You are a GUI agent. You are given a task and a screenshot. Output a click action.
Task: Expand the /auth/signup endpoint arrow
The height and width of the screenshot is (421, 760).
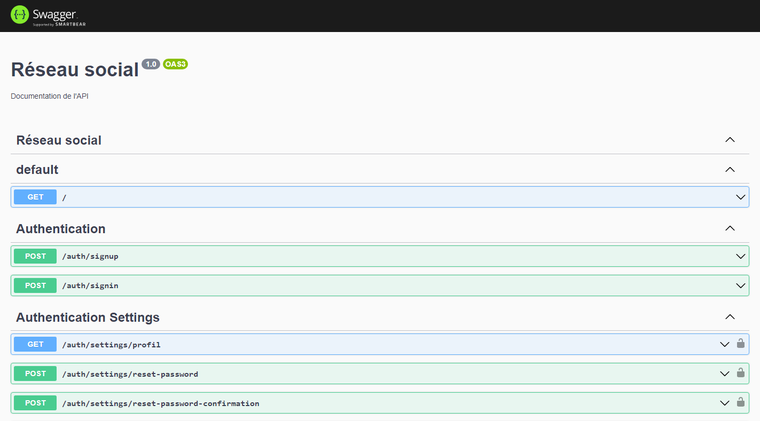tap(740, 256)
